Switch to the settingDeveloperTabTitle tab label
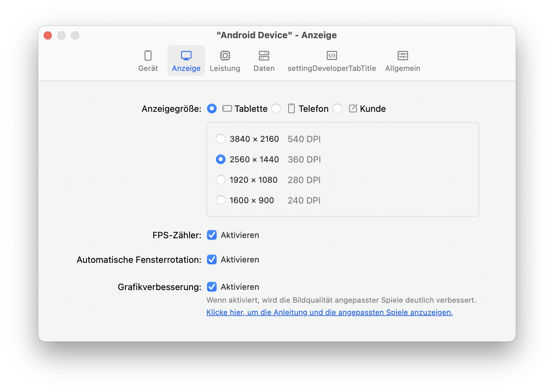The width and height of the screenshot is (554, 392). coord(332,69)
